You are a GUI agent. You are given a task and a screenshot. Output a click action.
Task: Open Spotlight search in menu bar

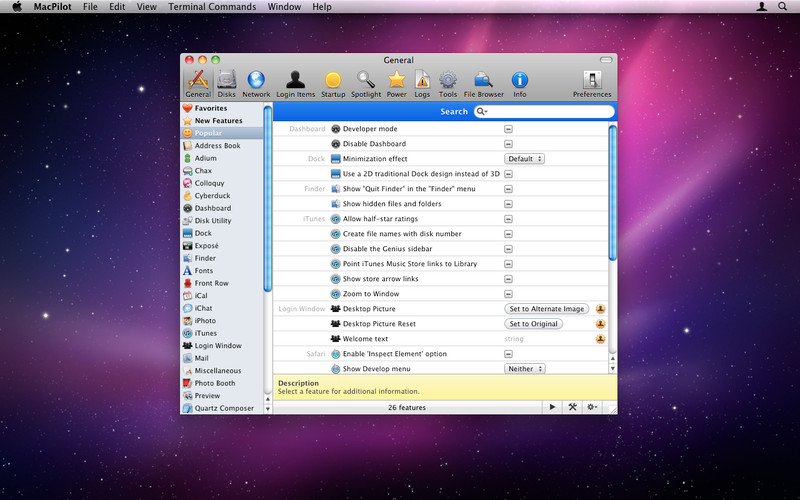782,7
